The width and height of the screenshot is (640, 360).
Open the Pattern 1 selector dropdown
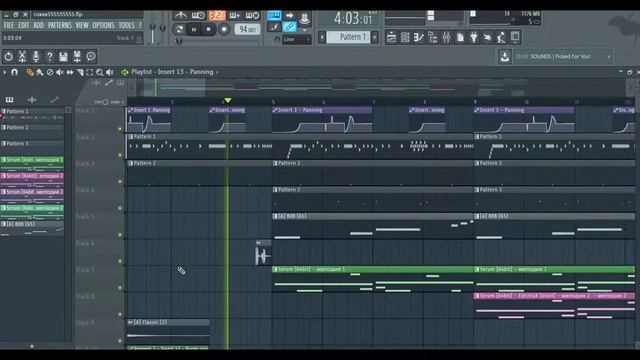coord(349,37)
